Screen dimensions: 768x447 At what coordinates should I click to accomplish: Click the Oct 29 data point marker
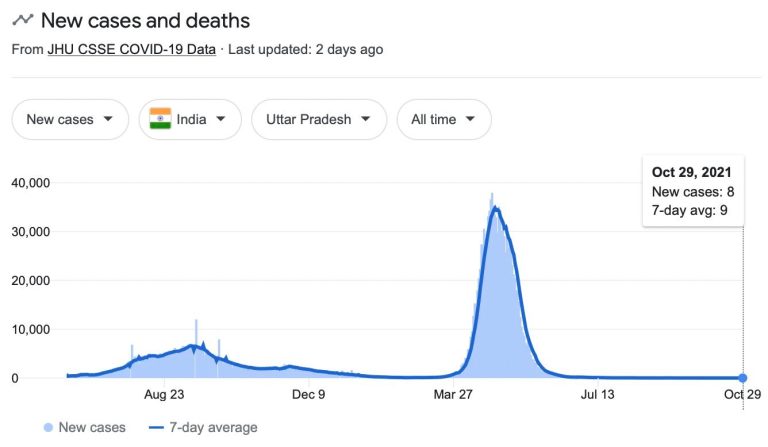(742, 377)
